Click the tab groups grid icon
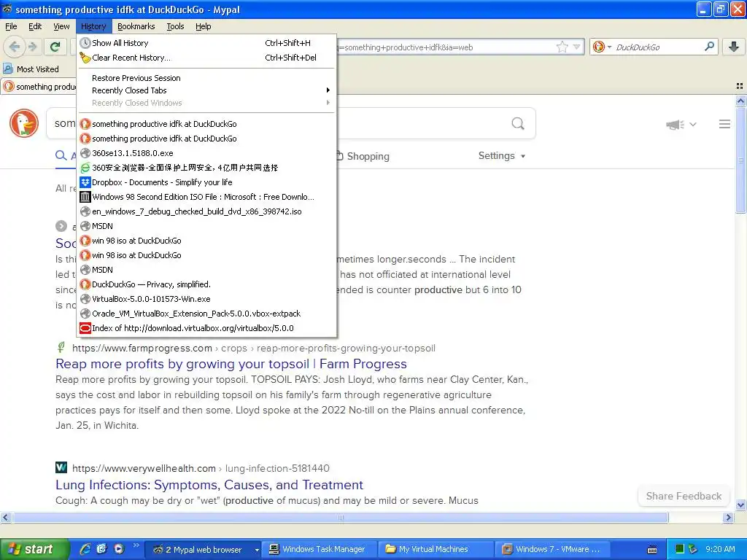The width and height of the screenshot is (747, 560). tap(740, 86)
